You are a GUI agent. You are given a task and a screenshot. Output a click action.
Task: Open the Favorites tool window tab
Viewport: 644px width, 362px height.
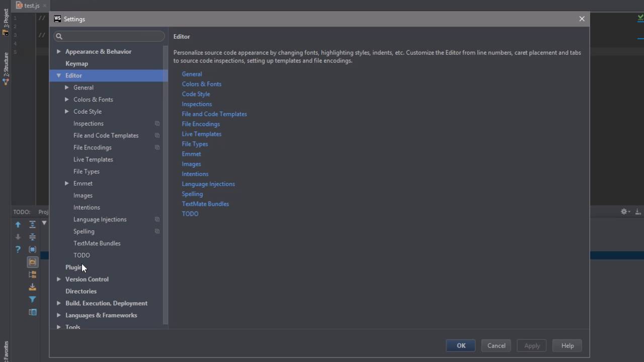[x=6, y=351]
